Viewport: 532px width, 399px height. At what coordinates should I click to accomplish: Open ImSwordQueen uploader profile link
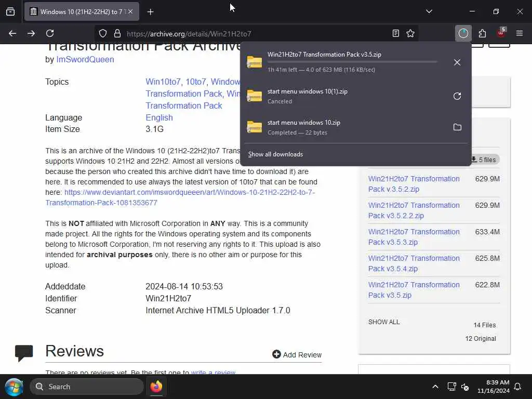(x=85, y=59)
